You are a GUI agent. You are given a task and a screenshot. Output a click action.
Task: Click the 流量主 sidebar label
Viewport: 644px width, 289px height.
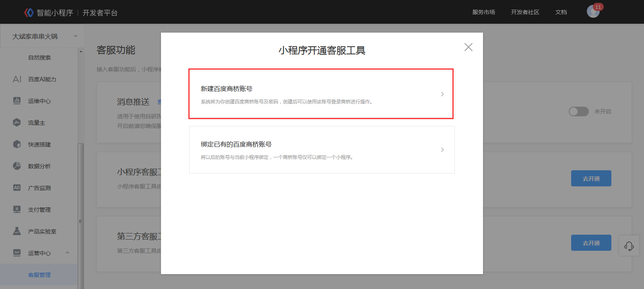(37, 123)
